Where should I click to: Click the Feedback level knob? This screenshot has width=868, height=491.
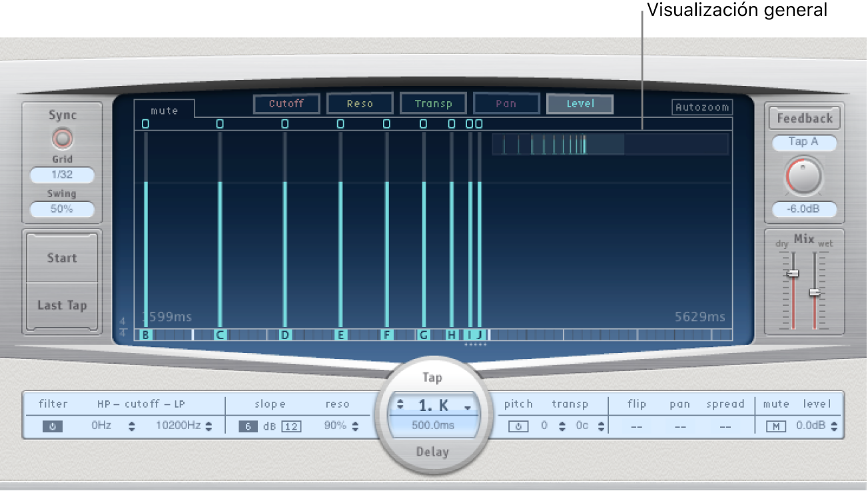[x=804, y=177]
